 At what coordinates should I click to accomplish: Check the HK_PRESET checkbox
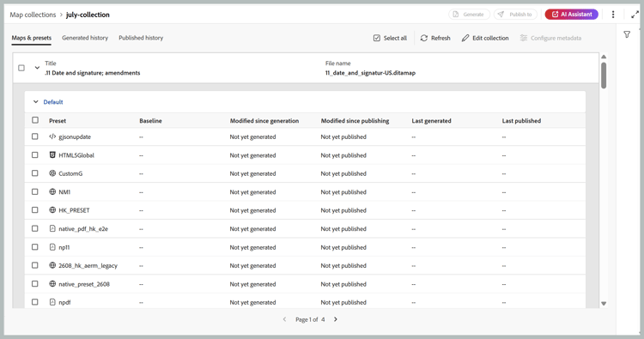coord(35,210)
